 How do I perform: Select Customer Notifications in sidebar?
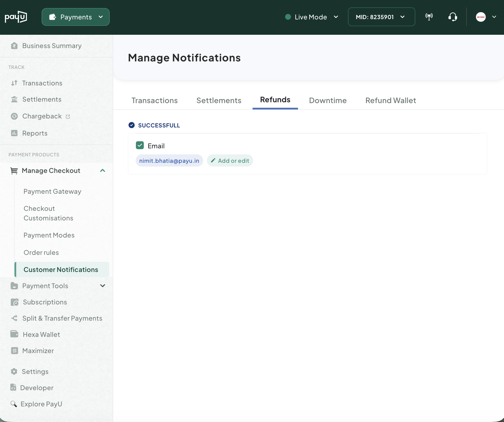[62, 269]
